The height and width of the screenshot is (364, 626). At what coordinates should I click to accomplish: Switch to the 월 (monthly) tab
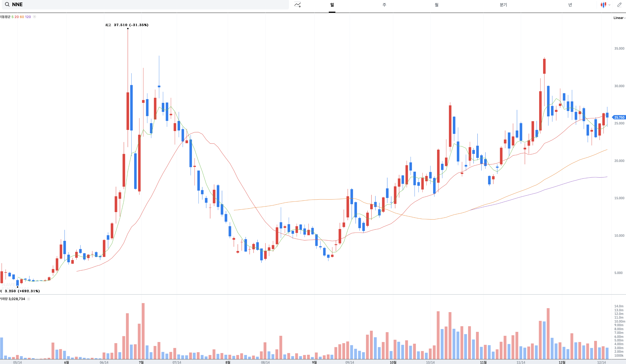click(x=437, y=5)
